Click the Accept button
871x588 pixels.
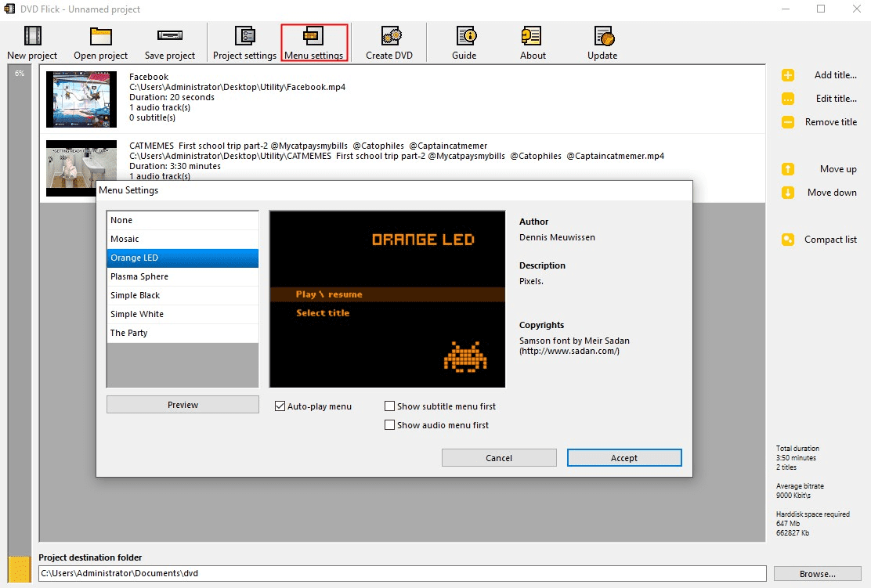pyautogui.click(x=624, y=458)
